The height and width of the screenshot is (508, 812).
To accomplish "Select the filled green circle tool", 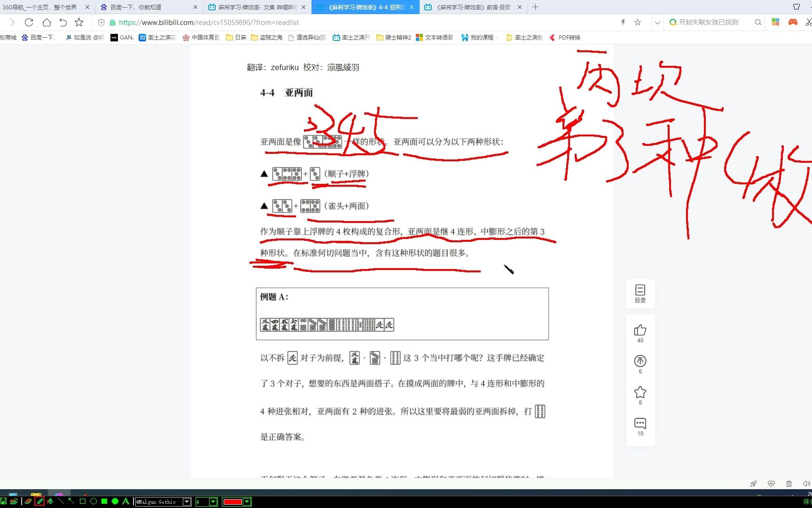I will point(115,501).
